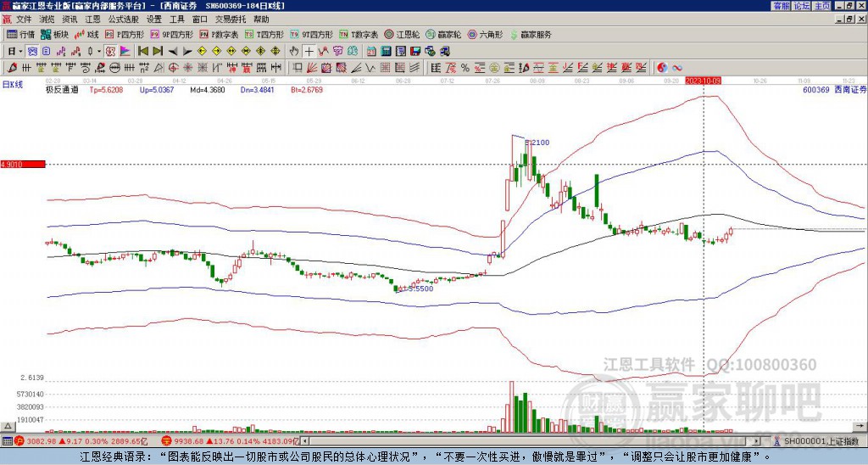
Task: Click the 主页 homepage button
Action: point(822,6)
